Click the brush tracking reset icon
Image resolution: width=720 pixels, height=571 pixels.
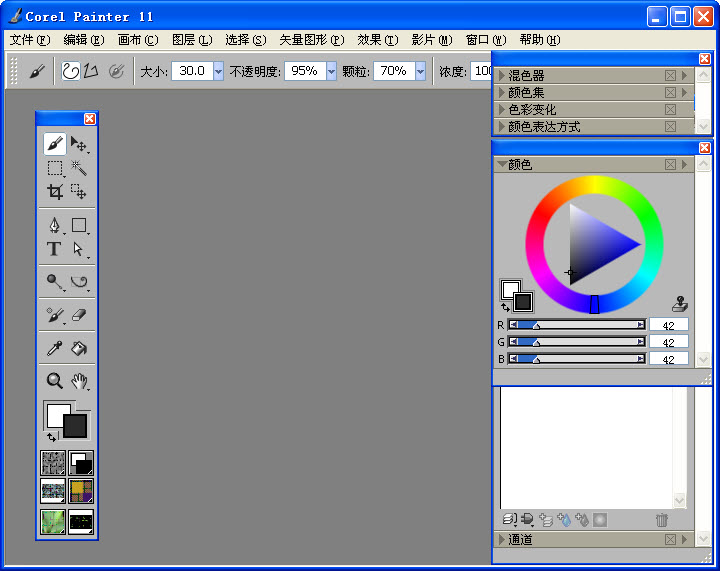coord(117,71)
